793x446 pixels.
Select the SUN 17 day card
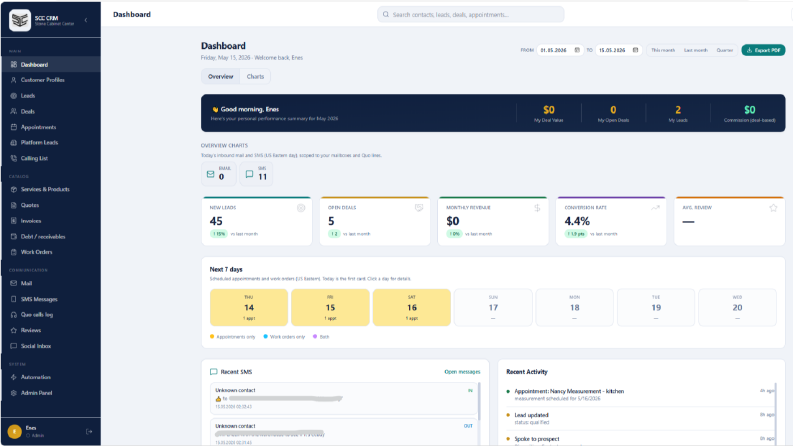click(x=493, y=307)
